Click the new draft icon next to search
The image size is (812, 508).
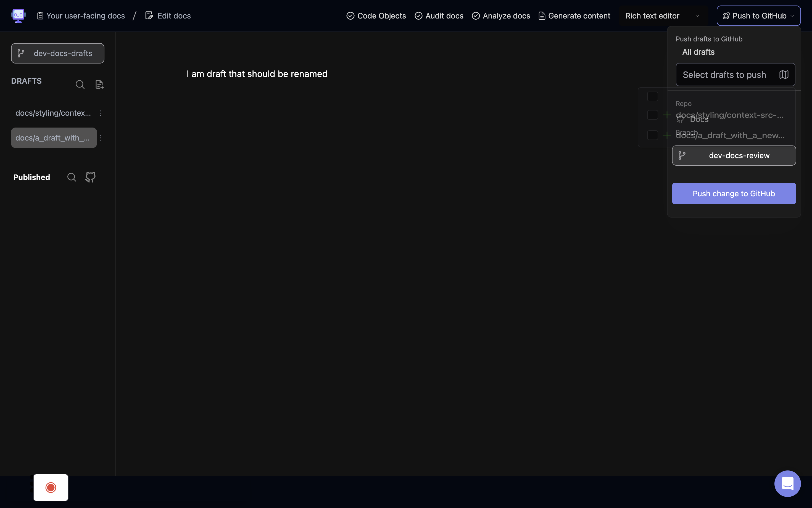point(99,84)
